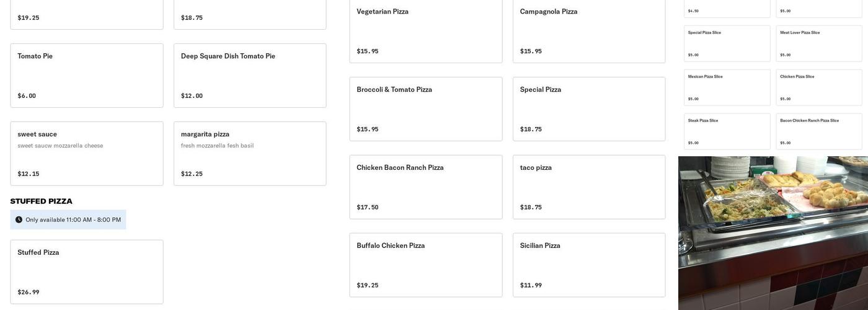The height and width of the screenshot is (310, 868).
Task: Open Chicken Bacon Ranch Pizza item
Action: pyautogui.click(x=426, y=187)
